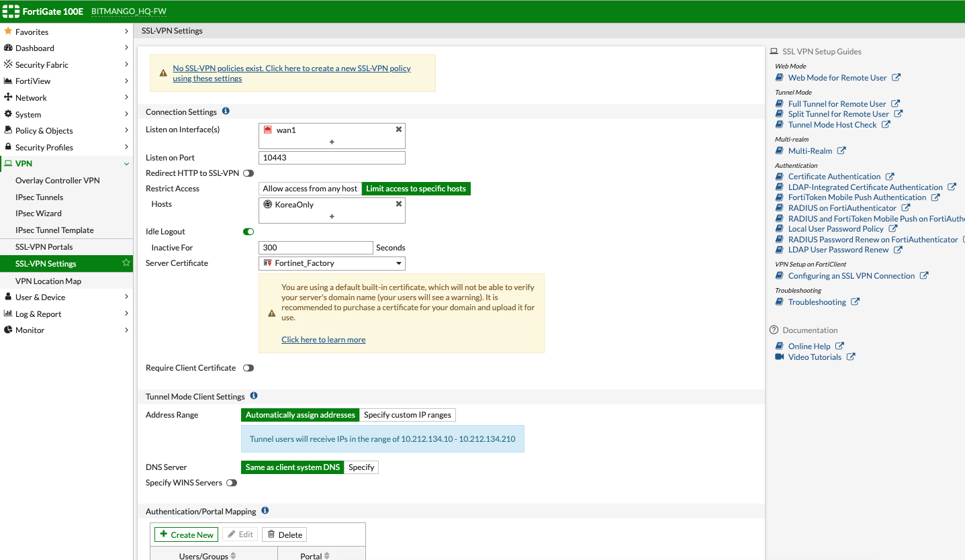Add interface using plus under wan1
Screen dimensions: 965x560
pyautogui.click(x=332, y=142)
